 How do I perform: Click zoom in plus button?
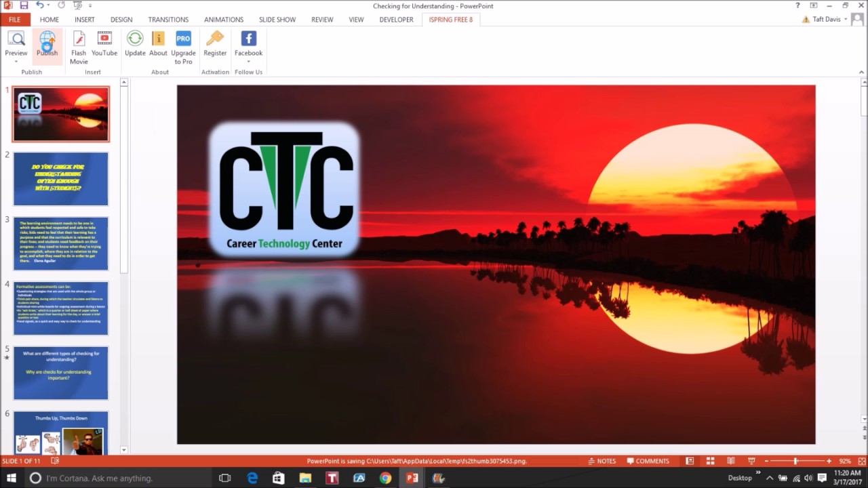tap(829, 461)
